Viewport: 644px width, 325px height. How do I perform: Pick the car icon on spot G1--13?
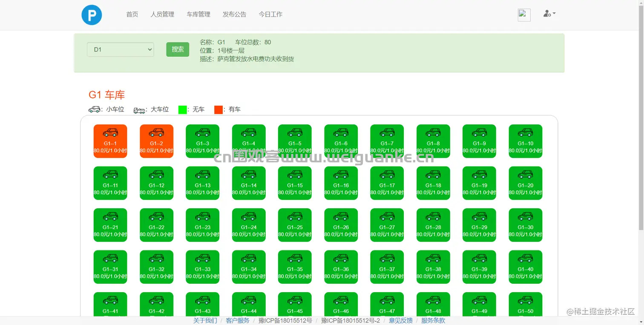tap(203, 175)
